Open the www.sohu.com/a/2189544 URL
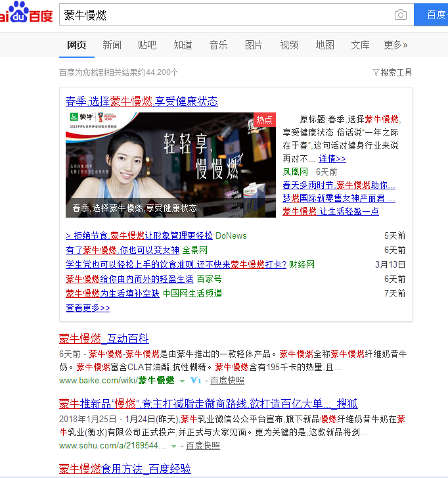Image resolution: width=448 pixels, height=478 pixels. click(112, 446)
